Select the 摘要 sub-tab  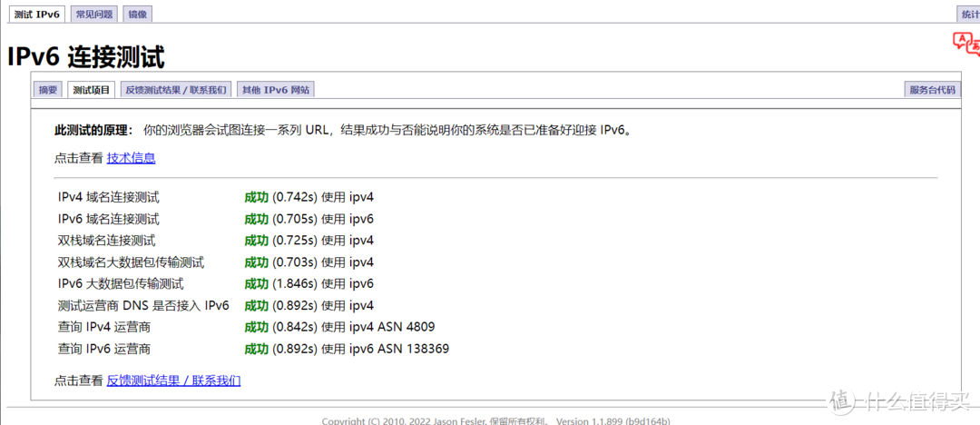(48, 90)
